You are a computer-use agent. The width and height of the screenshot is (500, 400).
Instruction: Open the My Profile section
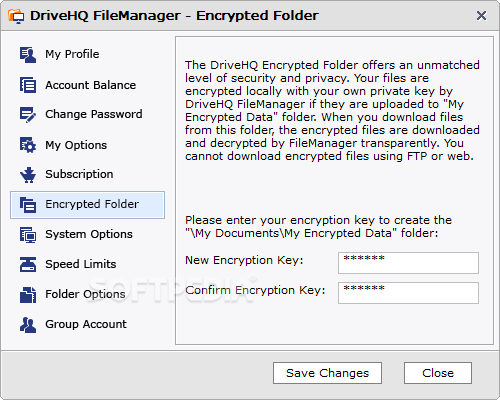point(72,54)
